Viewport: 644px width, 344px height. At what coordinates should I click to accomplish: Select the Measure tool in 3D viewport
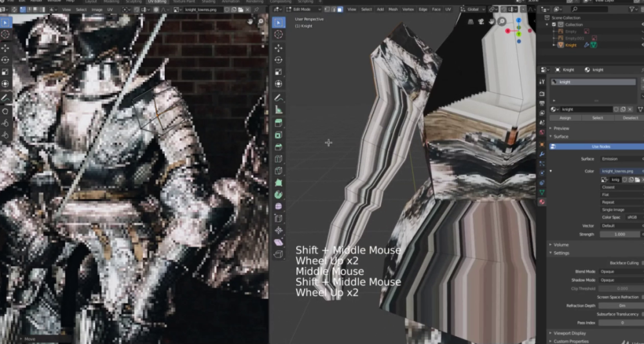278,110
